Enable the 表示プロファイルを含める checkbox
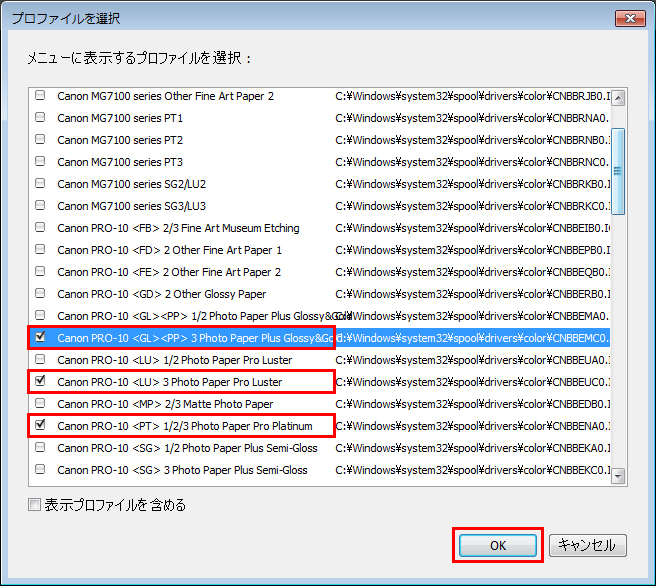The image size is (656, 586). [34, 505]
